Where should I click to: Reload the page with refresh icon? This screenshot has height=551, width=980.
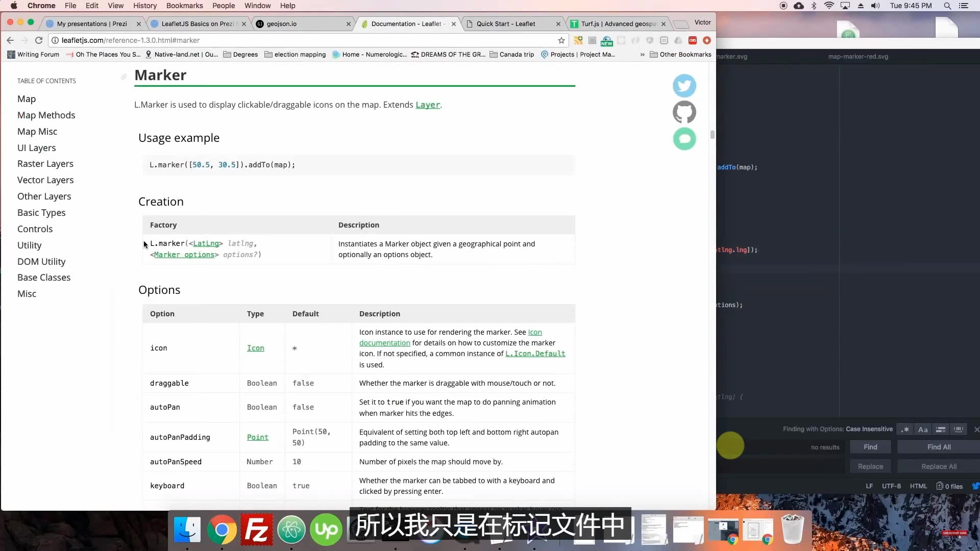39,40
